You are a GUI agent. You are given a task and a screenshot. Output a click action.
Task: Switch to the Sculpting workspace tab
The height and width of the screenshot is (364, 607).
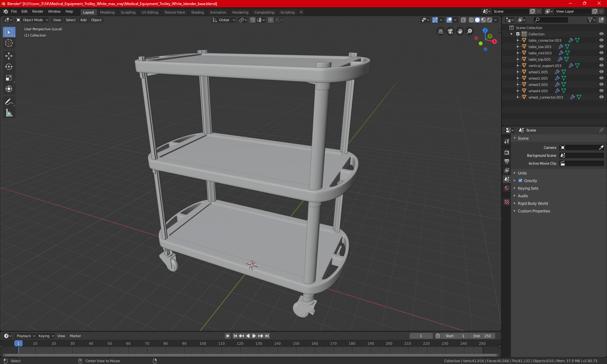point(128,12)
